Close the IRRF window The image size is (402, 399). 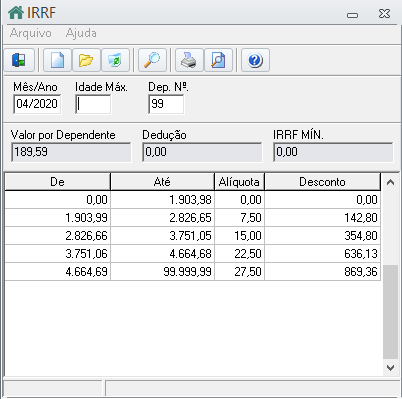(384, 14)
